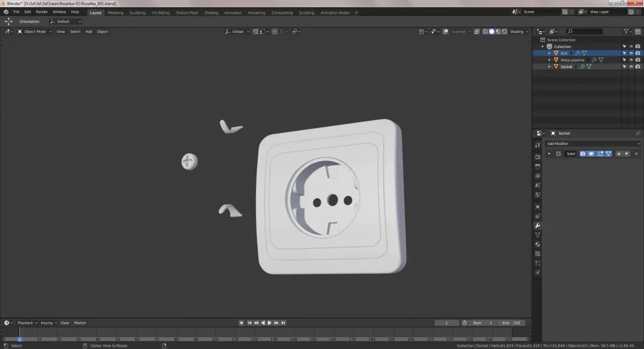Open the outliner filter dropdown
Viewport: 644px width, 349px height.
click(x=627, y=32)
